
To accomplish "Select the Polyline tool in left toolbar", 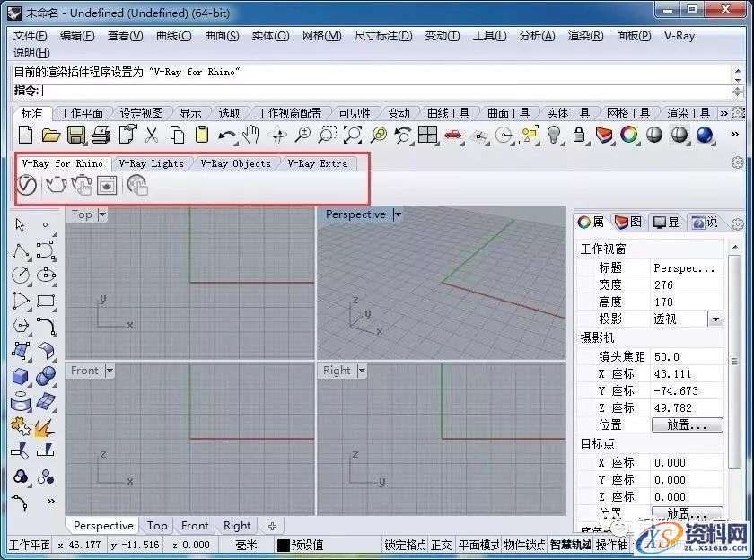I will pos(20,251).
